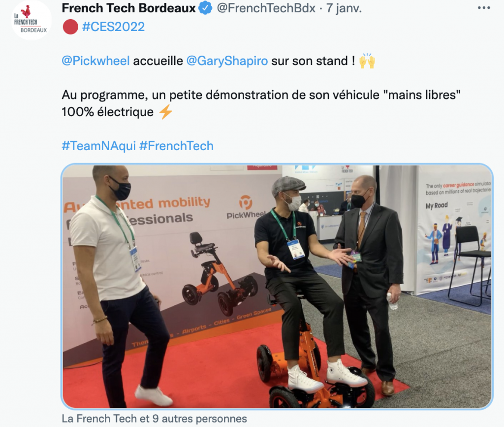Click the tweet text about véhicule mains libres
Screen dimensions: 504x427
pyautogui.click(x=261, y=103)
